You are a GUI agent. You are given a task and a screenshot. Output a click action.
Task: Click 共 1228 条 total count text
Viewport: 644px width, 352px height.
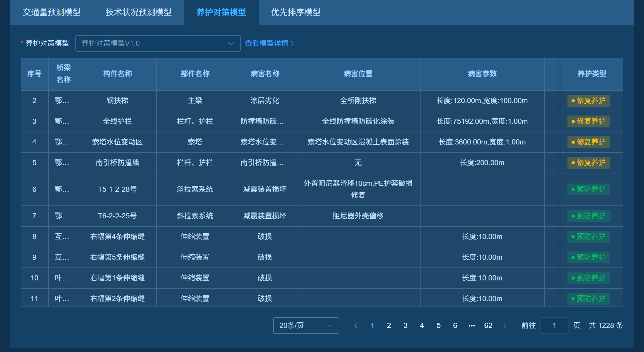click(606, 326)
